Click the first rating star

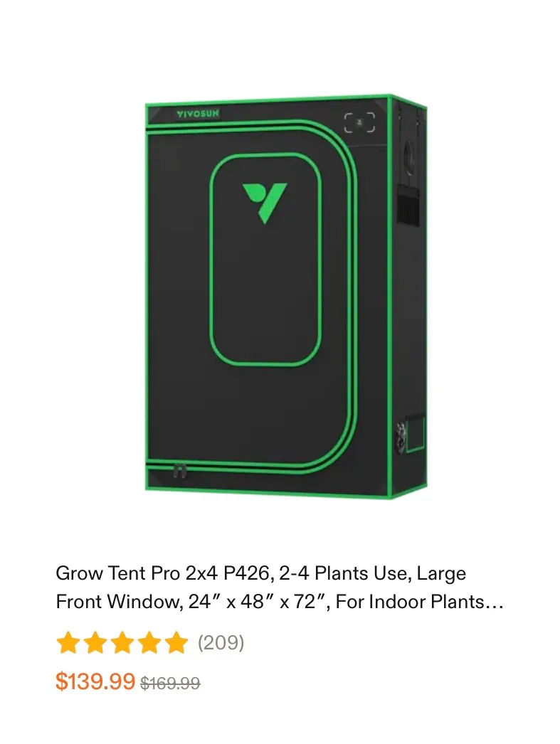[x=68, y=642]
